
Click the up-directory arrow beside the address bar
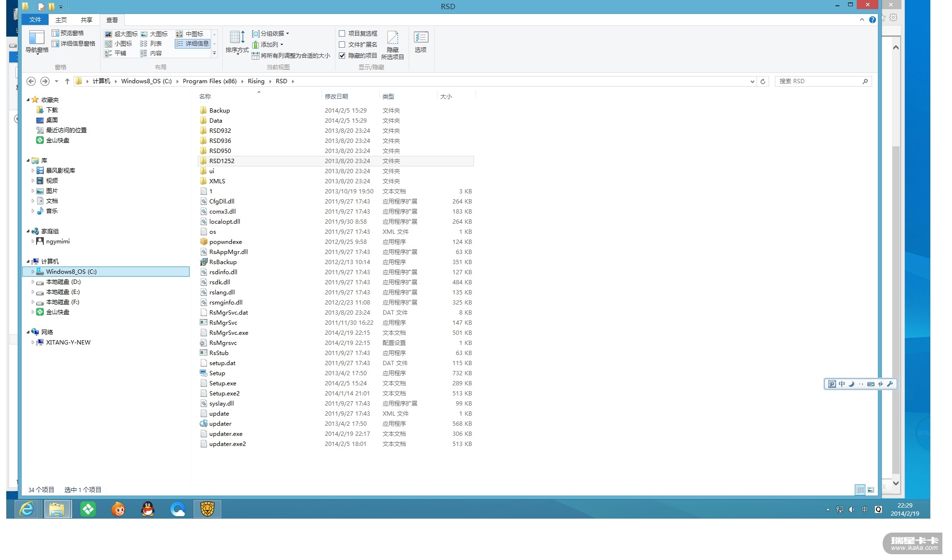(67, 81)
